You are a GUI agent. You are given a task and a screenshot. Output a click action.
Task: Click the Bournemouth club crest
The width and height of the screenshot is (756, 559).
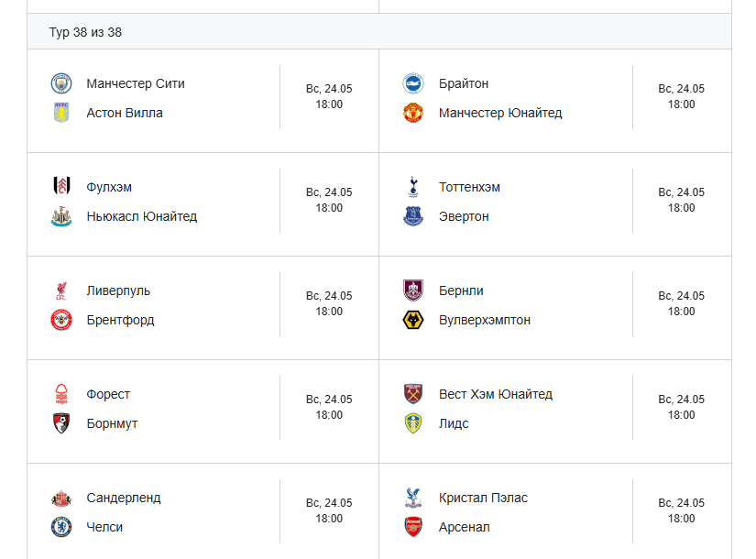[x=61, y=423]
